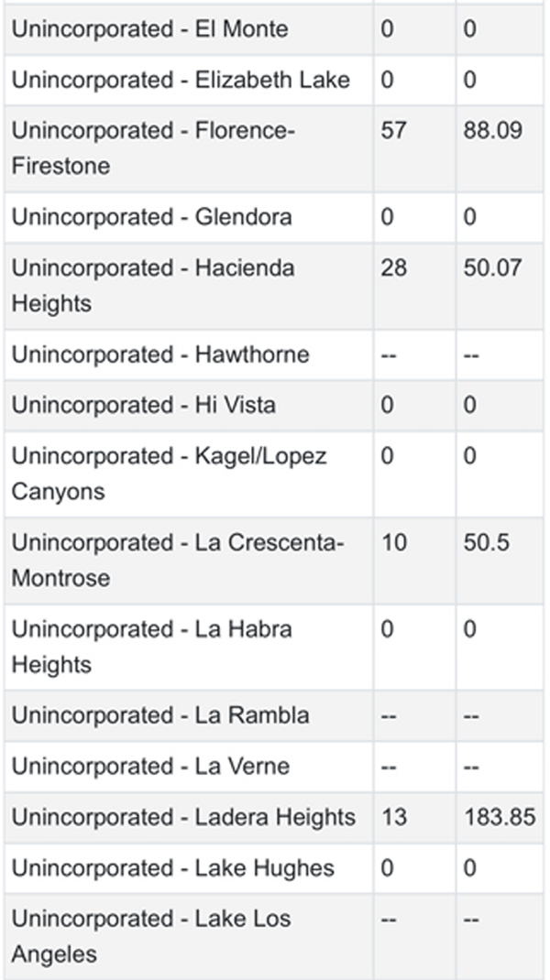Select Unincorporated - Glendora row name
Image resolution: width=550 pixels, height=980 pixels.
(x=151, y=217)
